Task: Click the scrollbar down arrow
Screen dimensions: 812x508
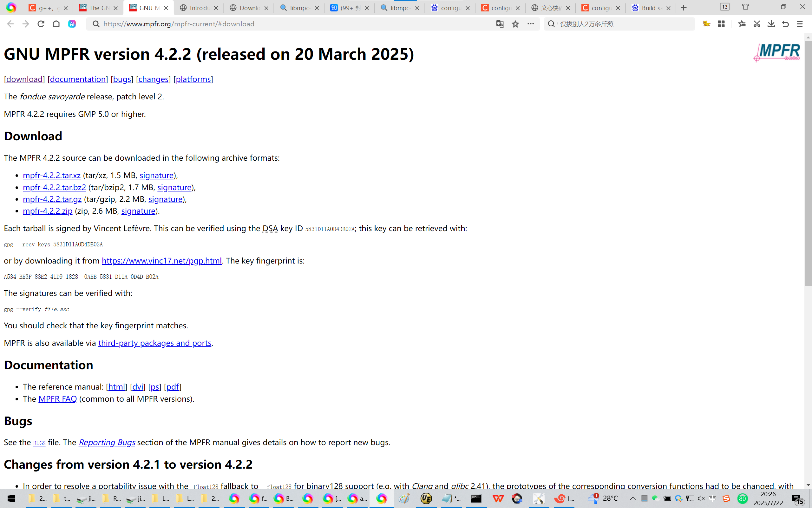Action: (808, 485)
